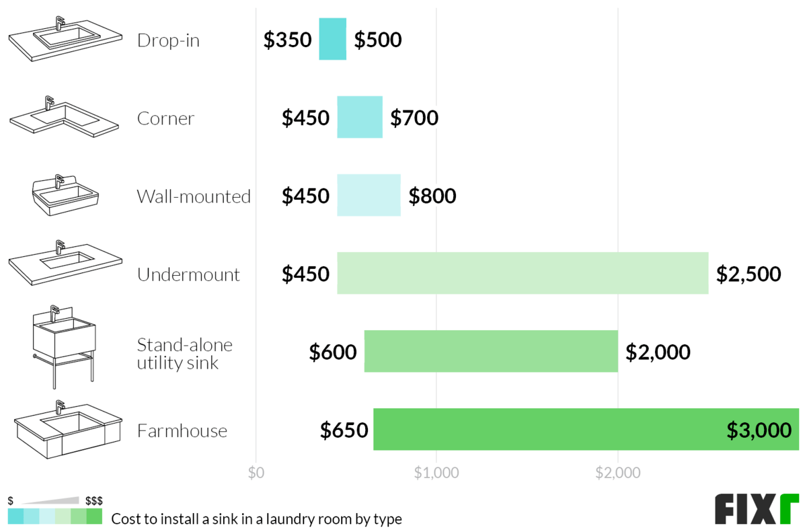The image size is (807, 532).
Task: Select the Stand-alone utility sink drawing
Action: [x=65, y=346]
